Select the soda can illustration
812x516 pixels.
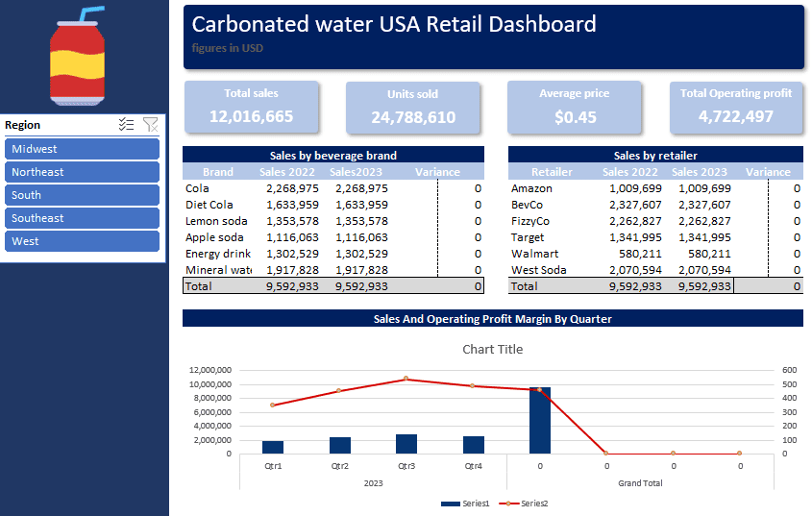tap(78, 57)
